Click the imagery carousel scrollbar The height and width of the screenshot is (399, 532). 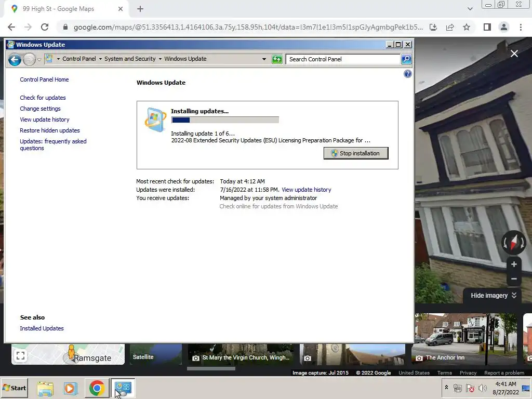point(211,368)
